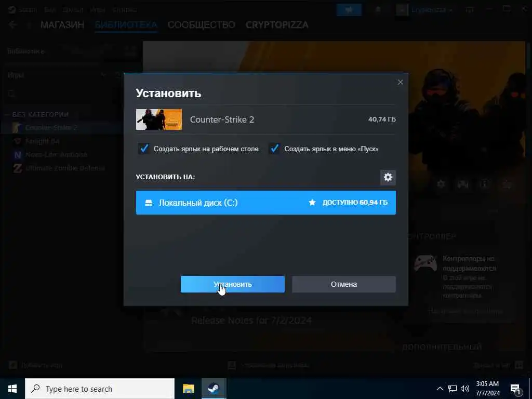
Task: Open the controller icon on game page toolbar
Action: [463, 184]
